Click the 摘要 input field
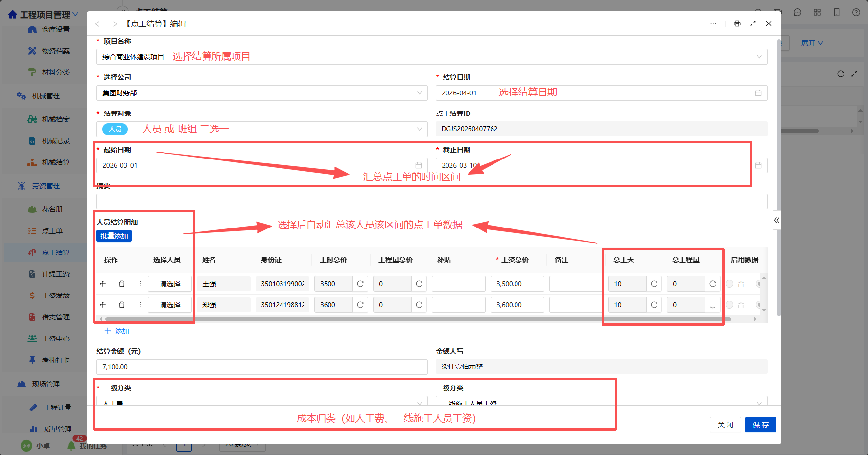This screenshot has height=455, width=868. click(432, 202)
